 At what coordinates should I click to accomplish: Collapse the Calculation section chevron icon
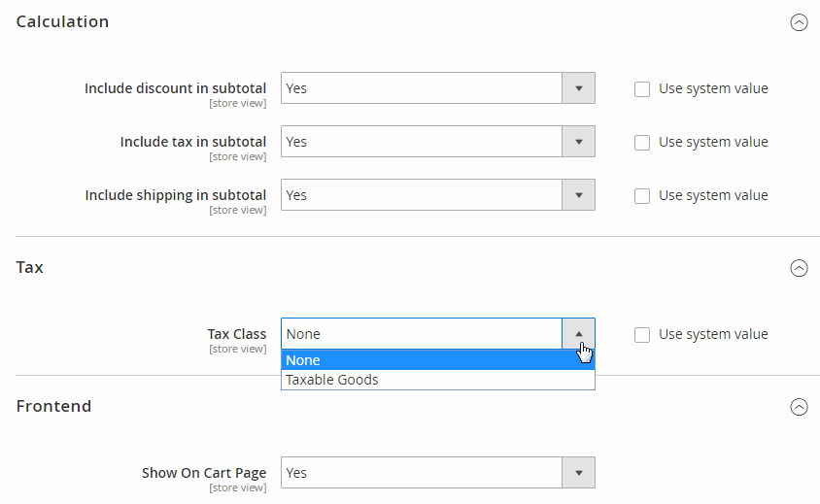pyautogui.click(x=799, y=22)
